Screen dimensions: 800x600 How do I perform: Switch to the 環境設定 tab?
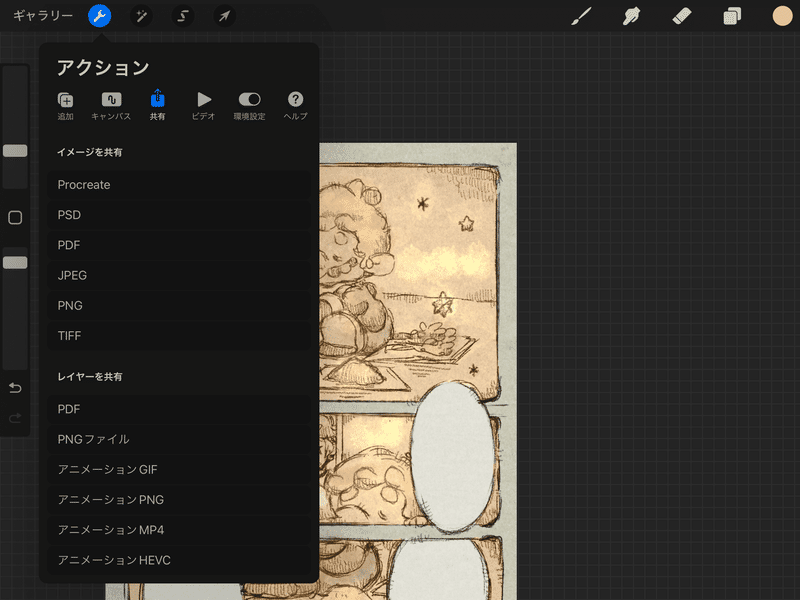coord(249,106)
